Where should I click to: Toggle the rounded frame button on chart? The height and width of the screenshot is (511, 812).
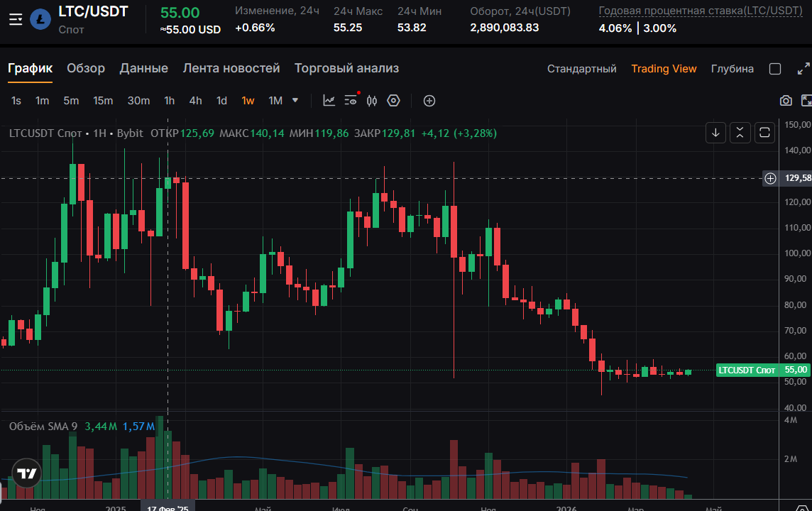(764, 132)
